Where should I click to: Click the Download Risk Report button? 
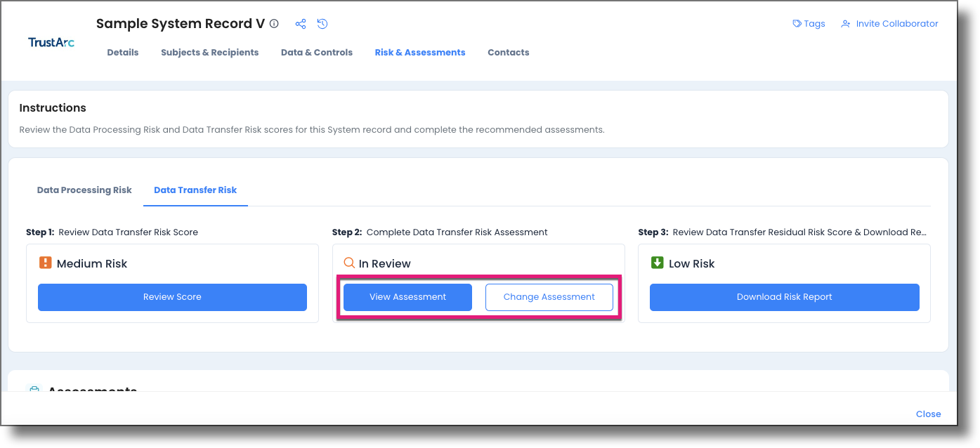coord(785,297)
